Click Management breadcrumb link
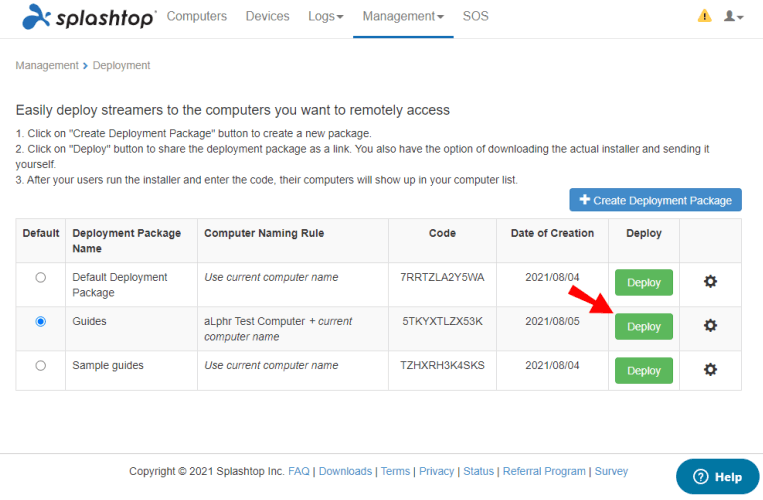 coord(46,66)
